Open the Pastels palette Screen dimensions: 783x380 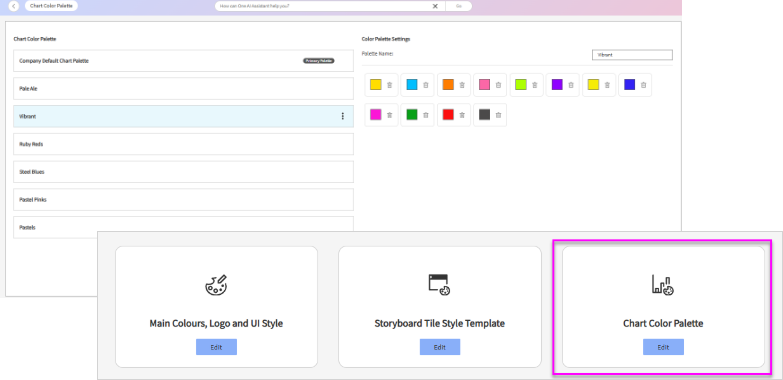click(x=183, y=227)
